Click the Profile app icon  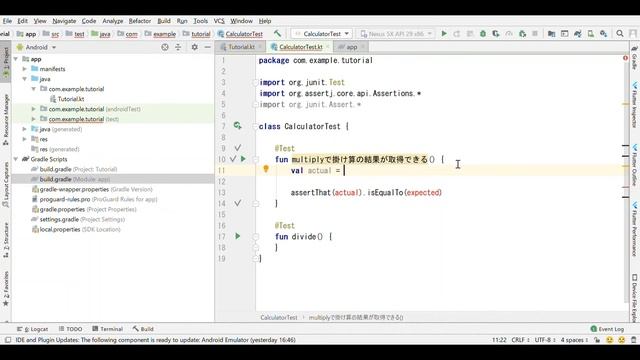point(509,33)
